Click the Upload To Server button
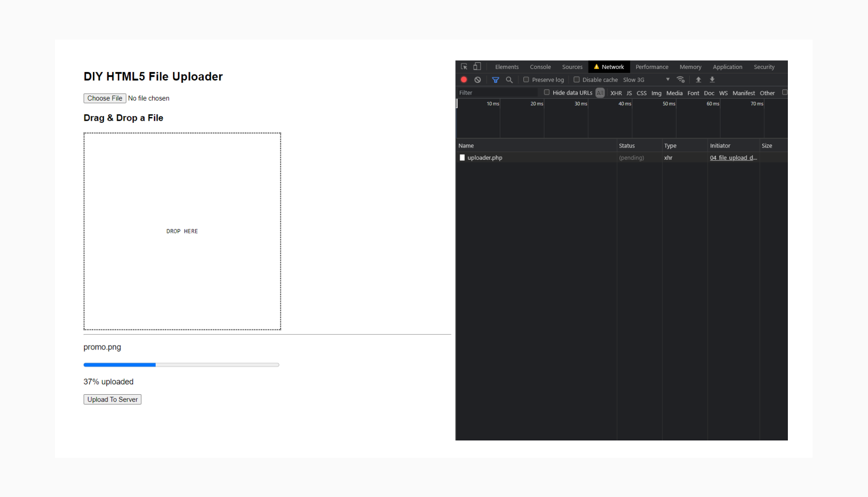 (x=112, y=399)
